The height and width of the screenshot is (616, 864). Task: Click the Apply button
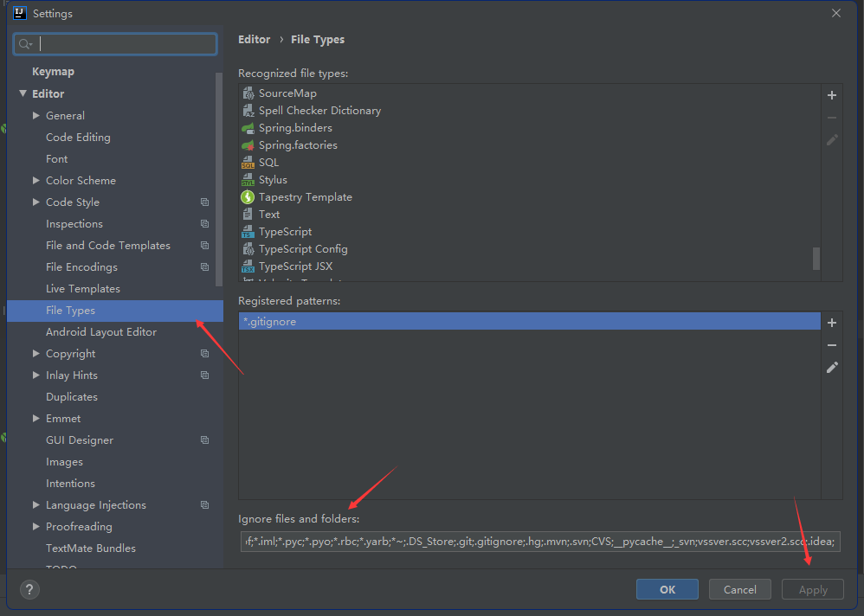coord(813,589)
